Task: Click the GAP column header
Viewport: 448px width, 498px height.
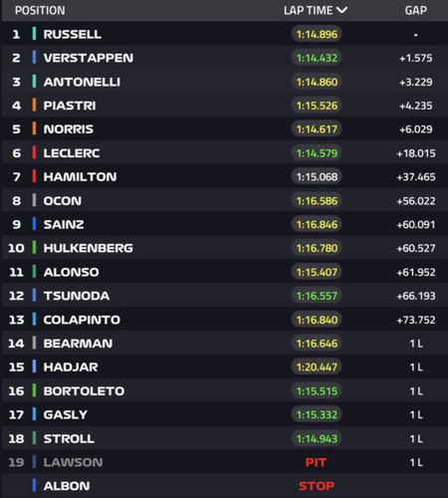Action: (416, 11)
